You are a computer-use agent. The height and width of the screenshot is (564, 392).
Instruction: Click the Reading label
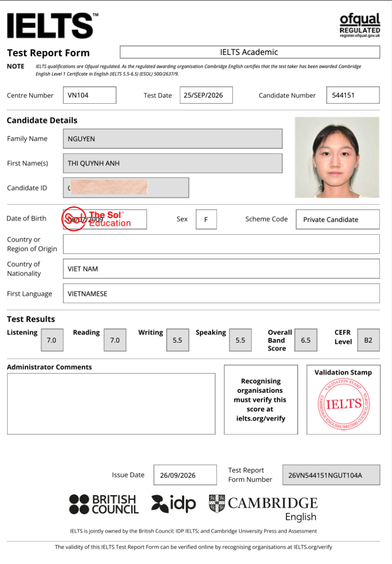pos(87,332)
